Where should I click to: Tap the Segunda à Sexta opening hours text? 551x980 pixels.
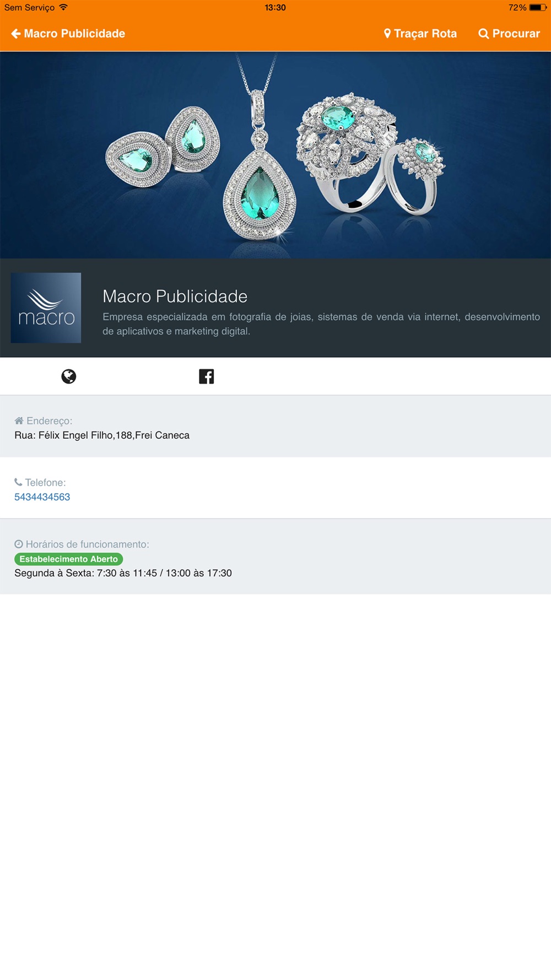[x=123, y=573]
